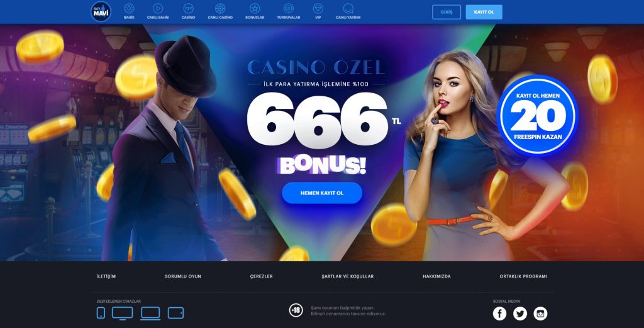Click the 20 Freespin Kazan badge
The image size is (644, 328).
(538, 116)
